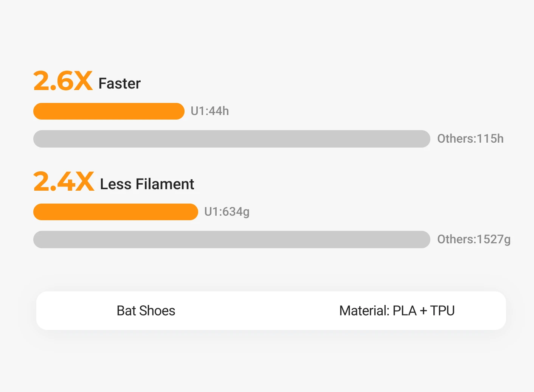534x392 pixels.
Task: Click the orange 2.6X headline number
Action: coord(63,81)
